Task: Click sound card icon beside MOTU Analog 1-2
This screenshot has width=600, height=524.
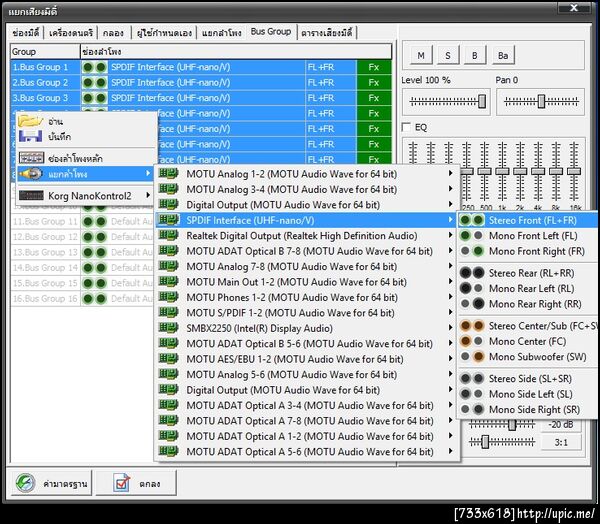Action: click(x=168, y=173)
